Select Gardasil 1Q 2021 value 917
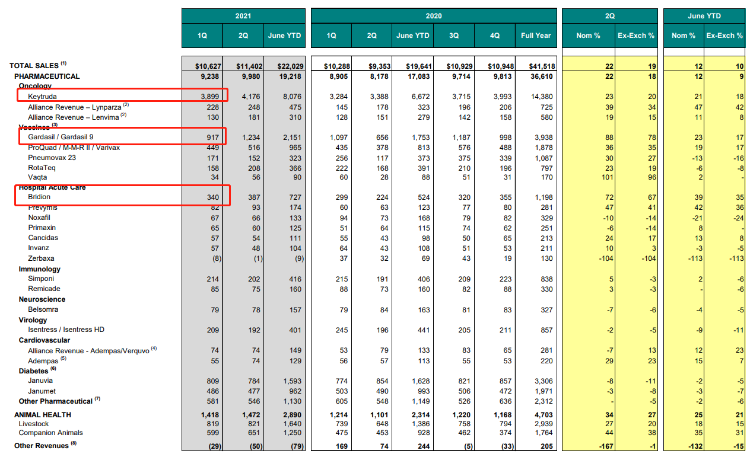Image resolution: width=750 pixels, height=457 pixels. (x=212, y=137)
